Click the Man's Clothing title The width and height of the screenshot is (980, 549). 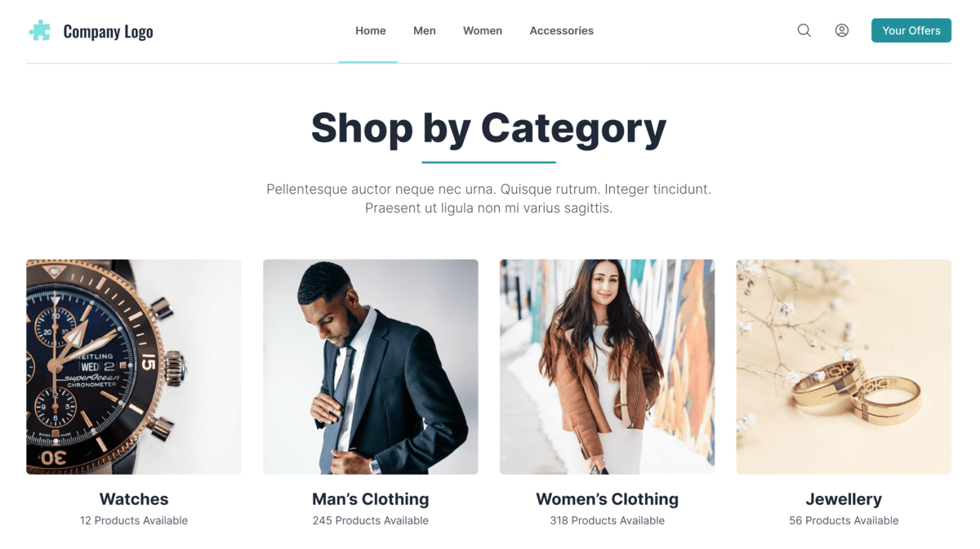370,498
